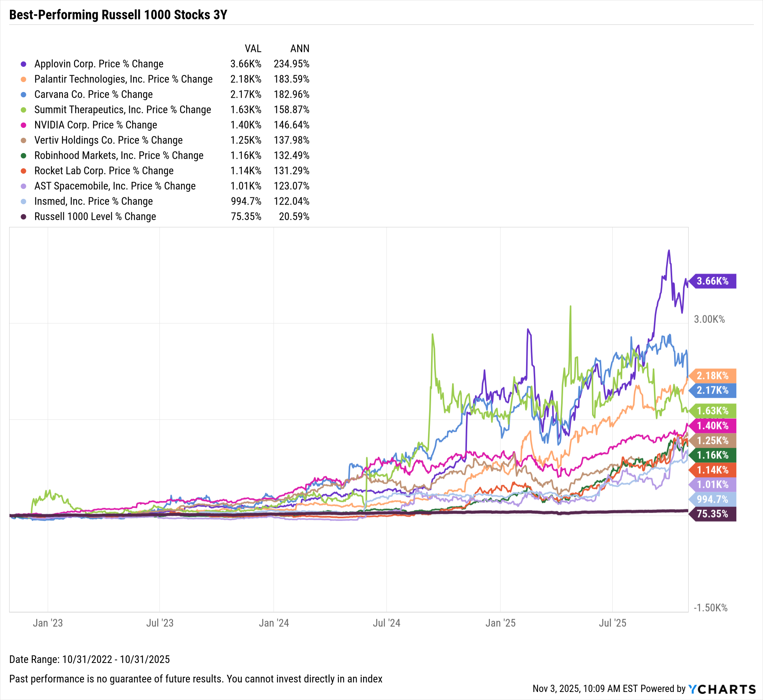Click the Jul '25 x-axis label

(612, 623)
